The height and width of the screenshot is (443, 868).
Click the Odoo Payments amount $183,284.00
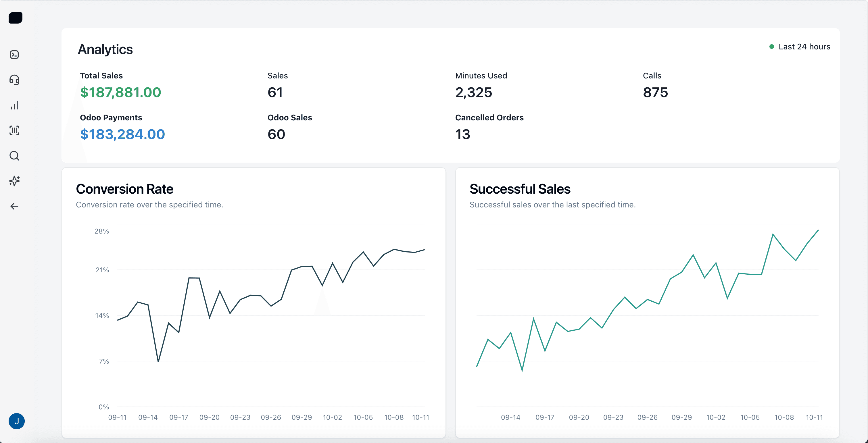click(x=122, y=134)
